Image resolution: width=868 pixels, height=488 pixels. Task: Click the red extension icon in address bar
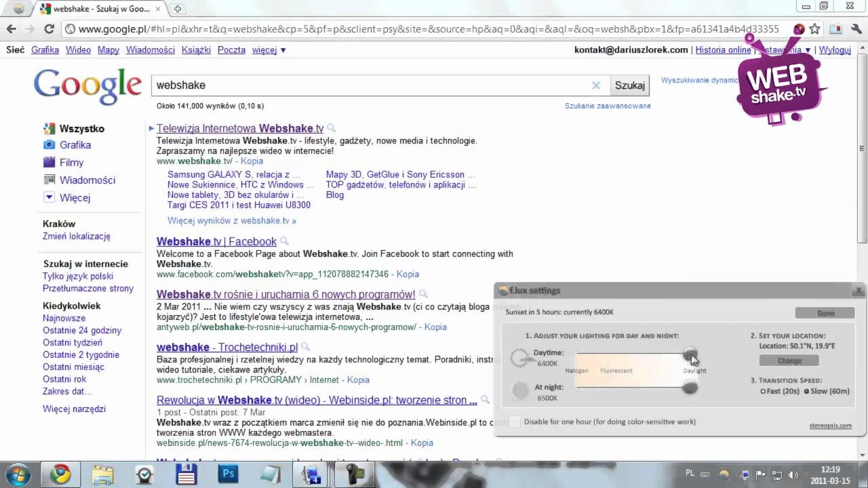(800, 29)
